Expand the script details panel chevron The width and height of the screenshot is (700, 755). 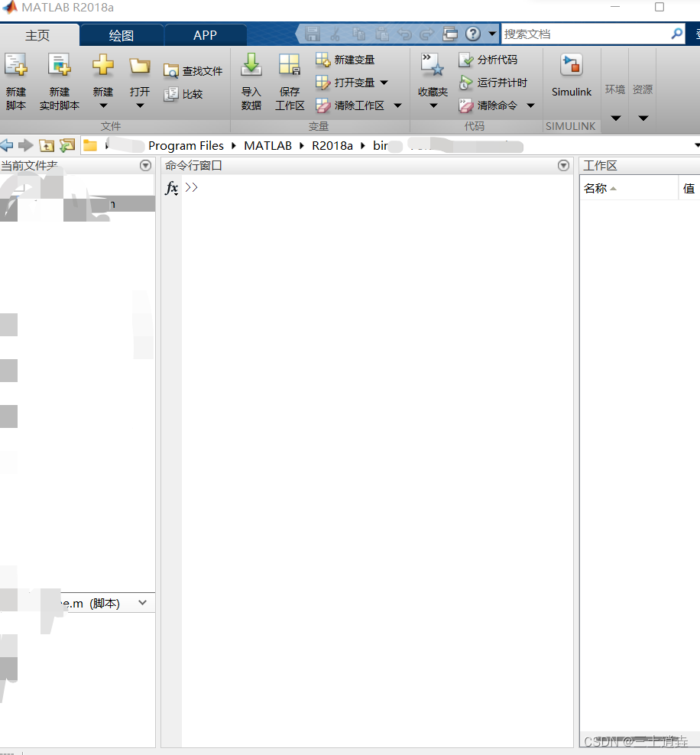click(142, 603)
